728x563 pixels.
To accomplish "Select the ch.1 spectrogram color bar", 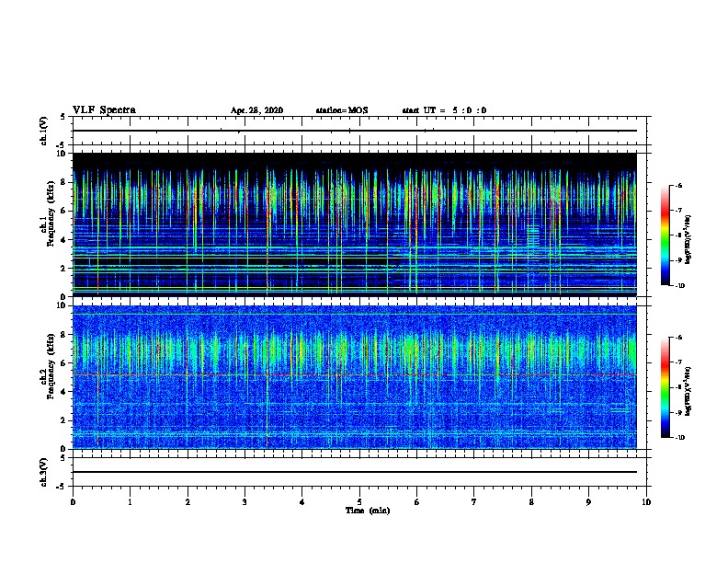I will coord(665,236).
